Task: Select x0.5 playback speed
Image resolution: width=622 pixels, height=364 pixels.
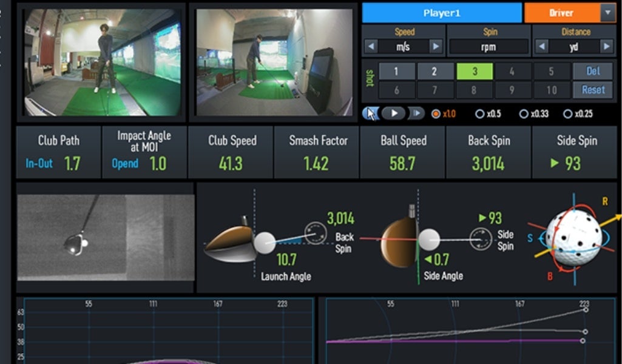Action: [488, 114]
